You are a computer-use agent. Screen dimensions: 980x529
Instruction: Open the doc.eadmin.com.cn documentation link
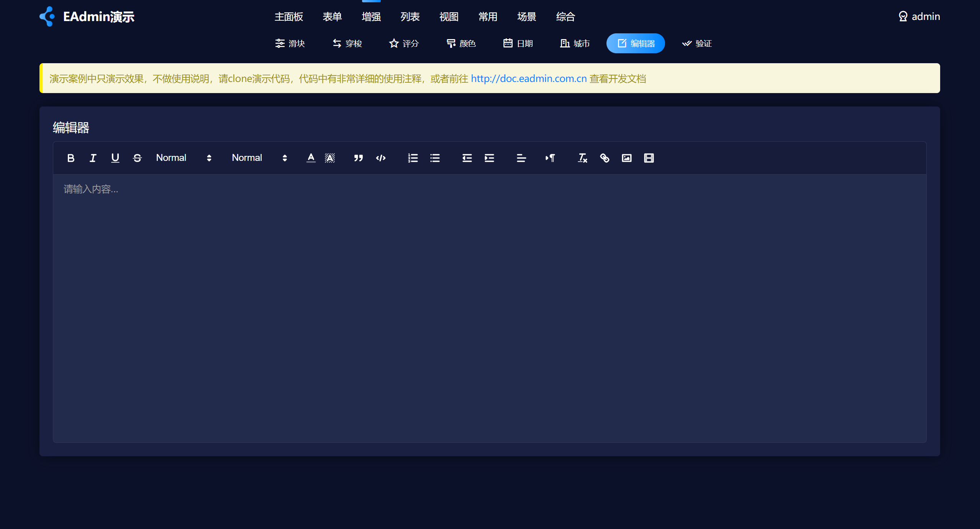click(529, 79)
